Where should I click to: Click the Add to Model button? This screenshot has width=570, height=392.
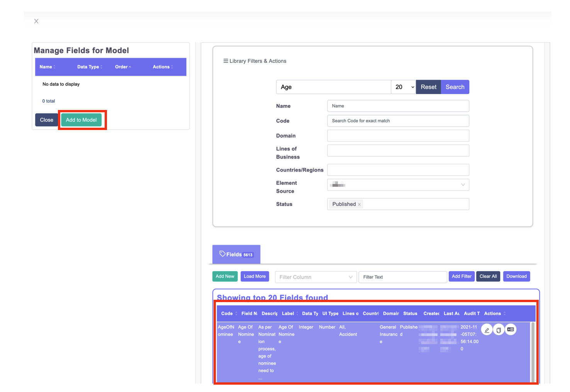(81, 120)
